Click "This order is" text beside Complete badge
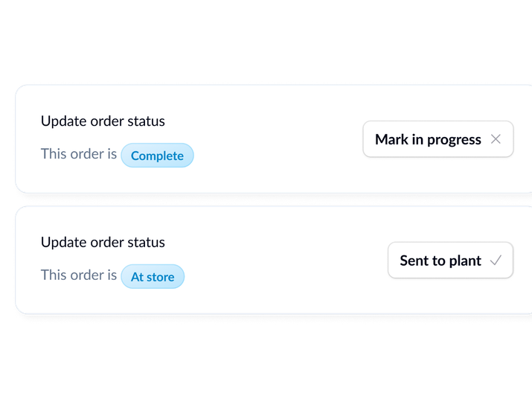 tap(78, 154)
